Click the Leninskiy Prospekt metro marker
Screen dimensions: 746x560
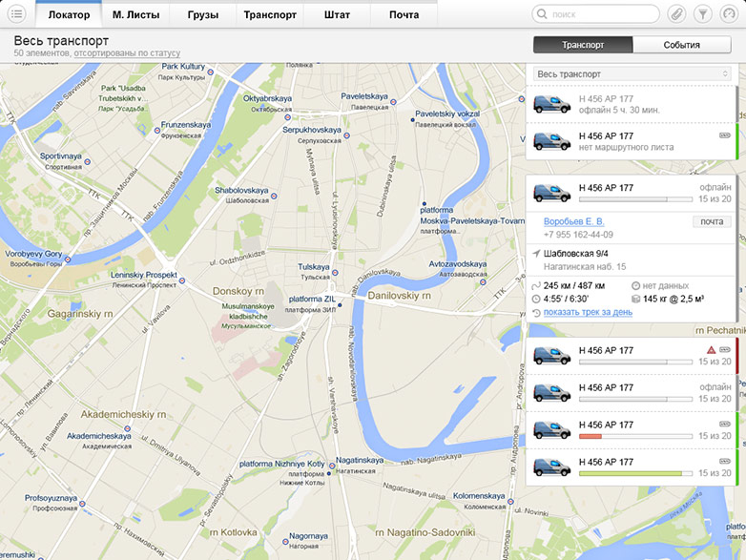182,280
